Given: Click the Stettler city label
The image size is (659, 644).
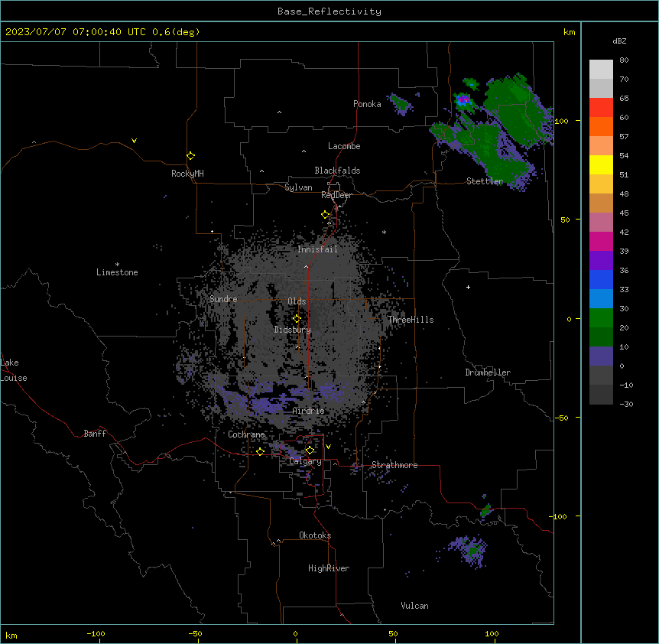Looking at the screenshot, I should (x=485, y=181).
